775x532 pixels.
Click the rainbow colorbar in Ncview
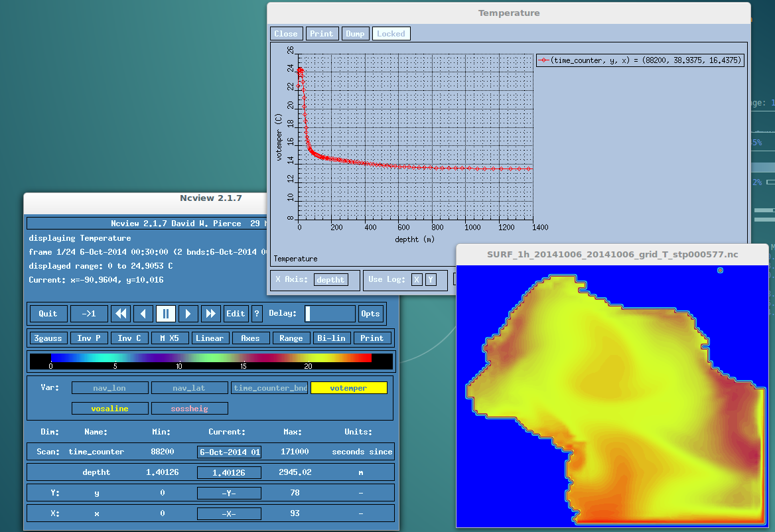coord(211,362)
